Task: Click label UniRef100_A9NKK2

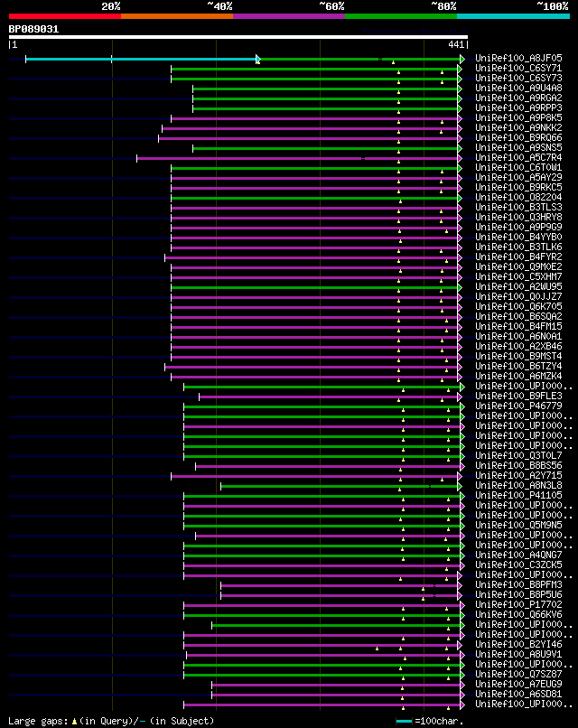Action: point(518,127)
